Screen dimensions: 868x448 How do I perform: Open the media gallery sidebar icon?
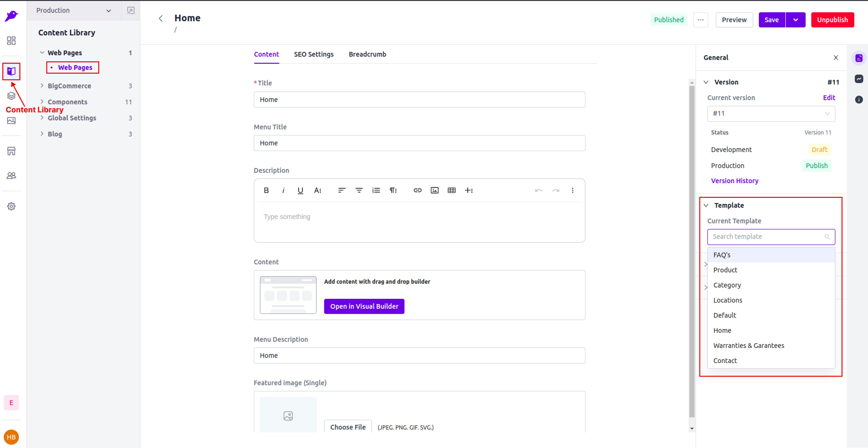(11, 121)
